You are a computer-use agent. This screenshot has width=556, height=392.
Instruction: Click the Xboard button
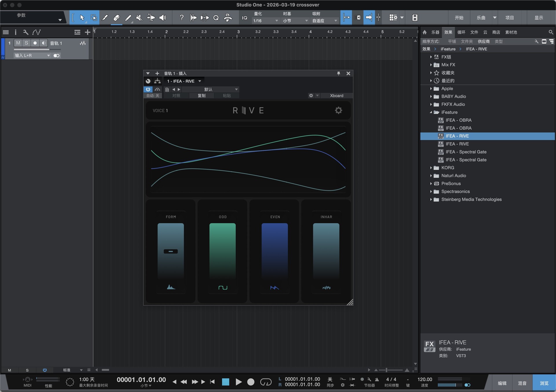pos(336,95)
